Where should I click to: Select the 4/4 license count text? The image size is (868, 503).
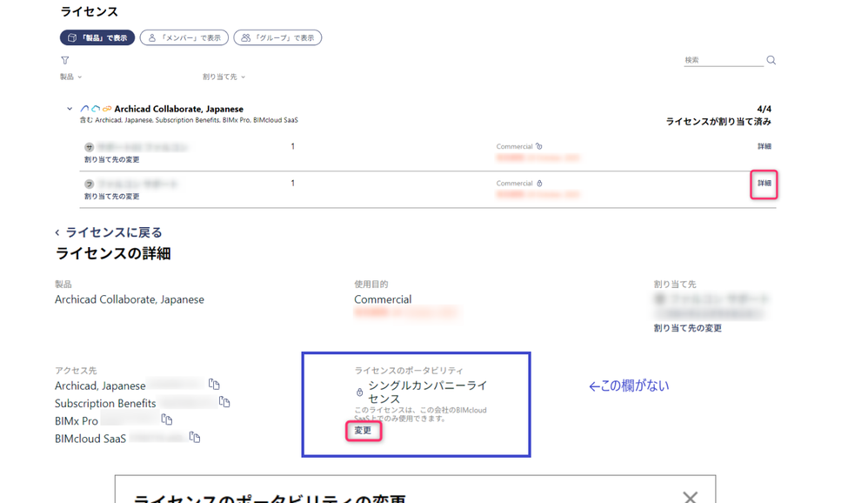pyautogui.click(x=764, y=109)
